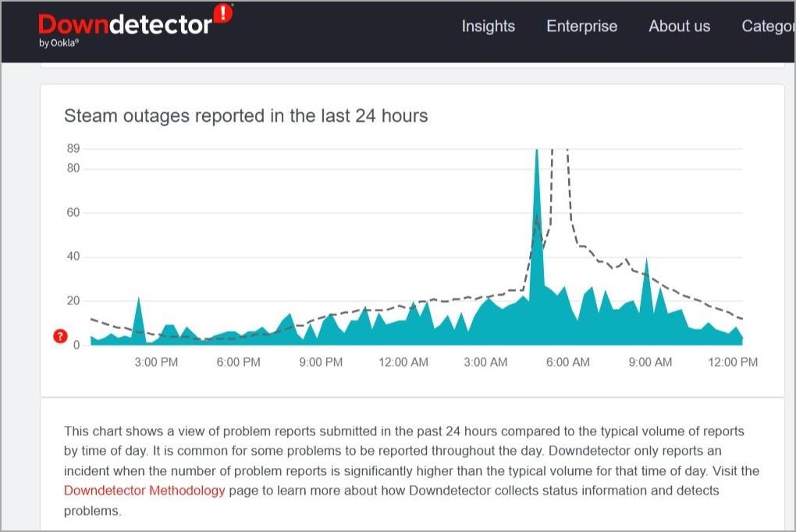
Task: Click the 9:00 AM time axis label
Action: pyautogui.click(x=650, y=362)
